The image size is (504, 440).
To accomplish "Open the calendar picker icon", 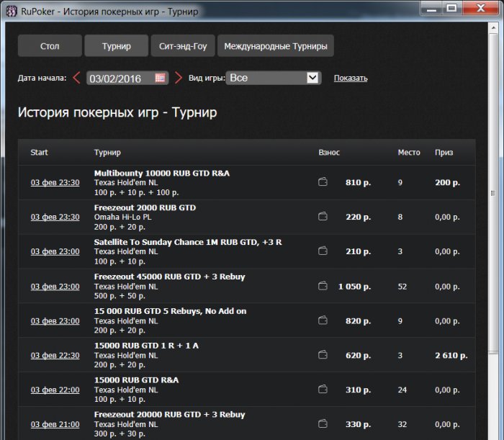I will pos(160,78).
